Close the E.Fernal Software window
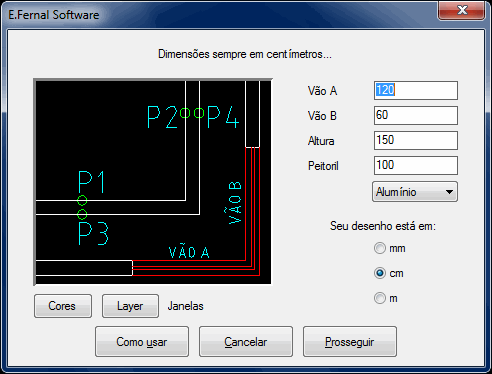Screen dimensions: 492x374 tap(462, 10)
